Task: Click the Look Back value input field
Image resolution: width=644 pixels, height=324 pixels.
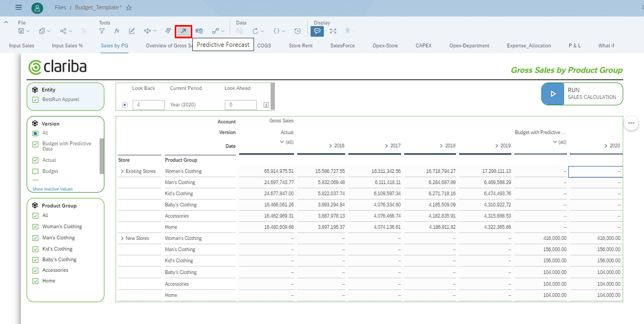Action: tap(149, 105)
